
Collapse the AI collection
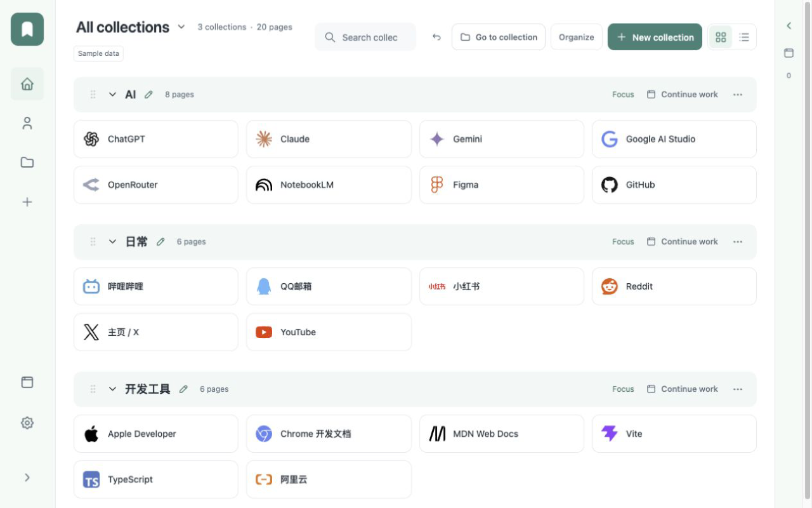tap(112, 95)
